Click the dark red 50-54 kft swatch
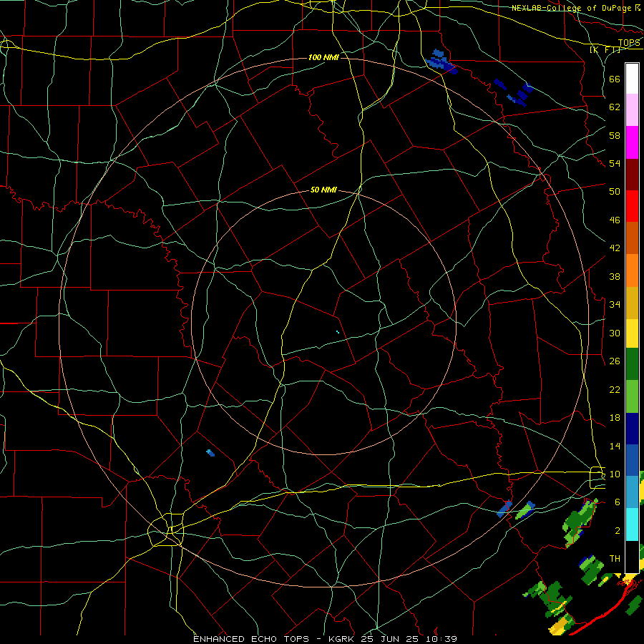Screen dimensions: 644x644 [x=632, y=174]
